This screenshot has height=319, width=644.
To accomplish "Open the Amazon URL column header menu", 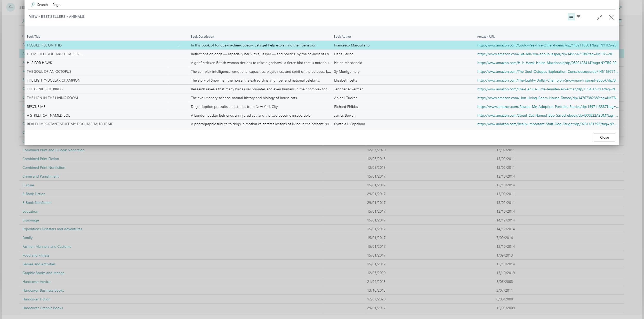I will tap(486, 36).
